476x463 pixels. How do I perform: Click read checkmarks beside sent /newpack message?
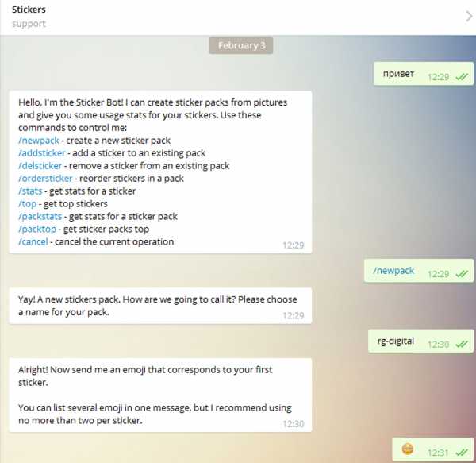pyautogui.click(x=462, y=274)
